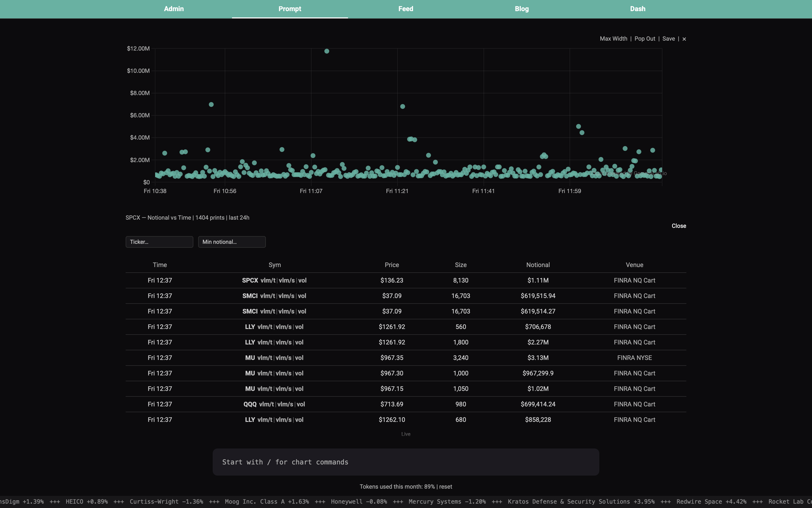Open the Feed tab
Image resolution: width=812 pixels, height=508 pixels.
coord(406,9)
